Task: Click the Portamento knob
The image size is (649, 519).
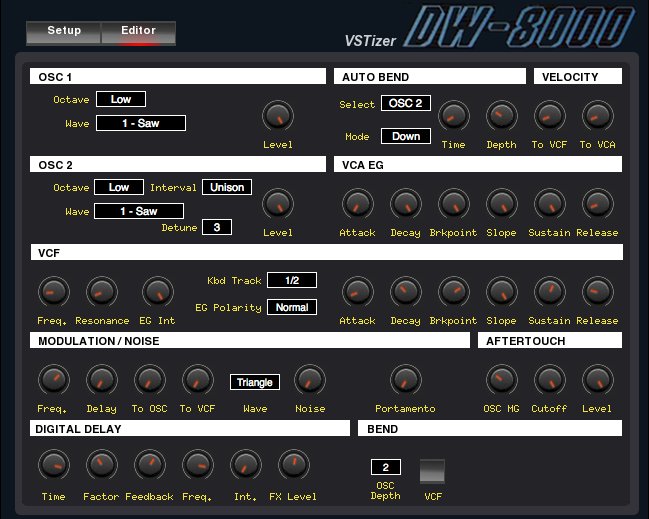Action: click(406, 380)
